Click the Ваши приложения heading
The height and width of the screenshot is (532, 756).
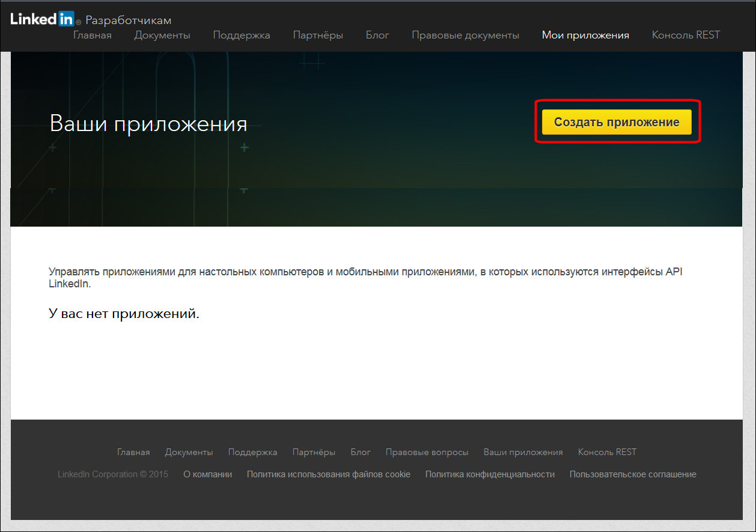pyautogui.click(x=148, y=124)
